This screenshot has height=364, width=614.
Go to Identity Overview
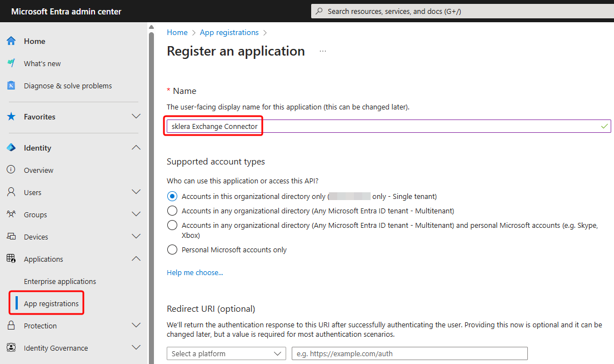coord(38,170)
